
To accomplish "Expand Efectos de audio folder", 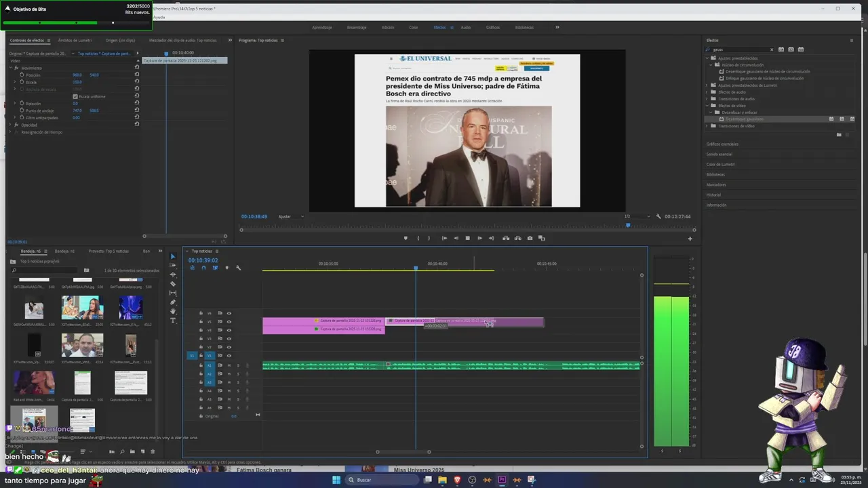I will tap(707, 92).
